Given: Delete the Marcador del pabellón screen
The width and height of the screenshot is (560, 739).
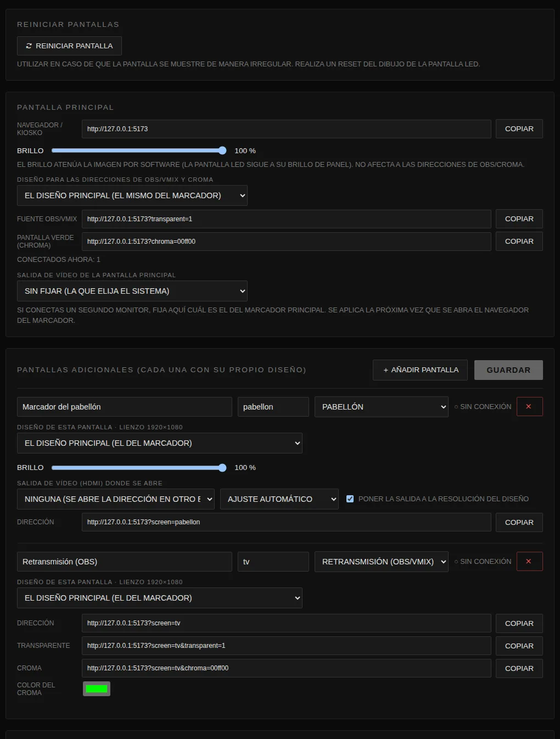Looking at the screenshot, I should [x=530, y=407].
